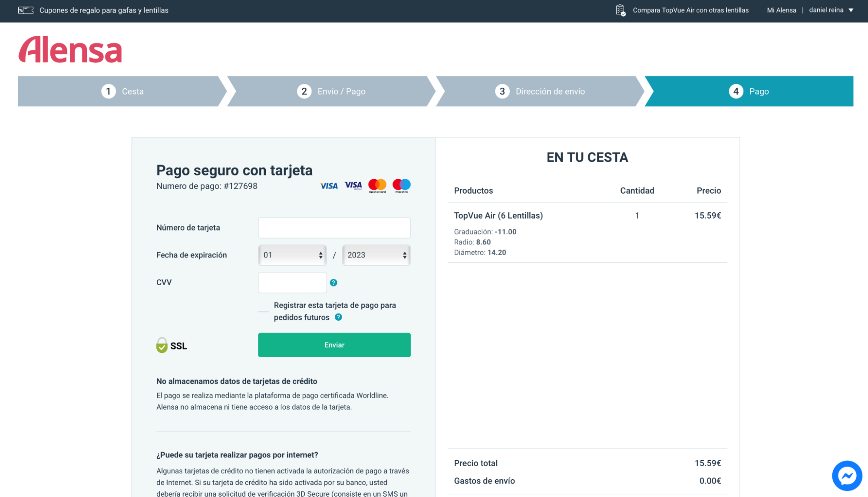This screenshot has width=868, height=497.
Task: Select step 4 Pago
Action: pyautogui.click(x=749, y=91)
